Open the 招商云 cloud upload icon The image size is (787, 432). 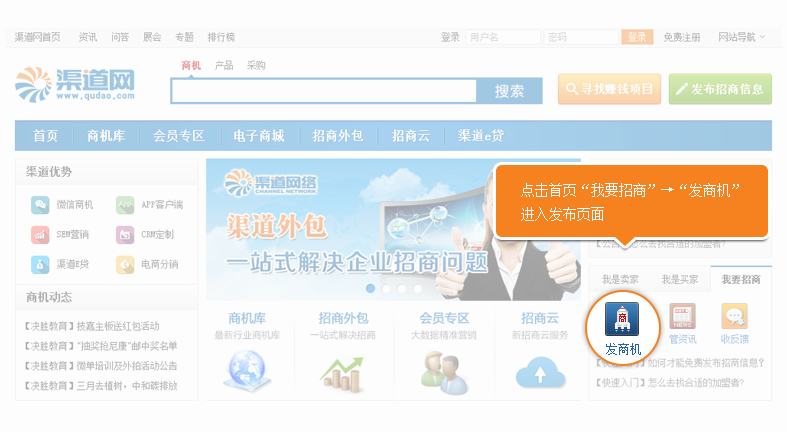point(540,373)
